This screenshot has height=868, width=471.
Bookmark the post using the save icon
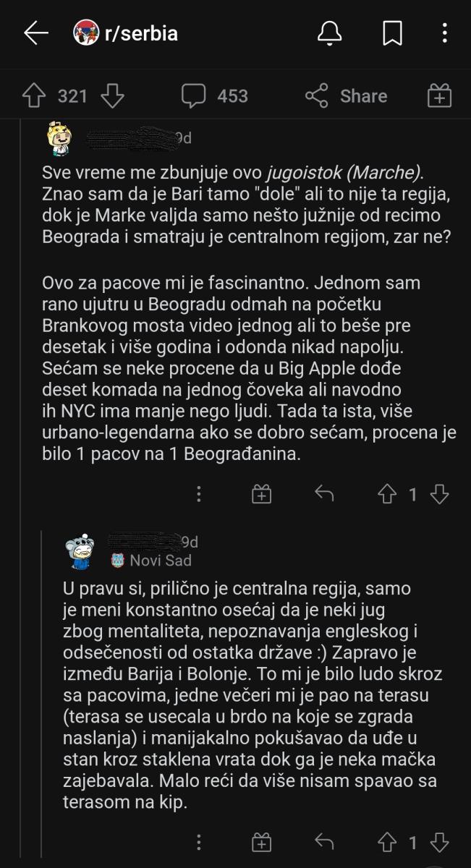391,33
